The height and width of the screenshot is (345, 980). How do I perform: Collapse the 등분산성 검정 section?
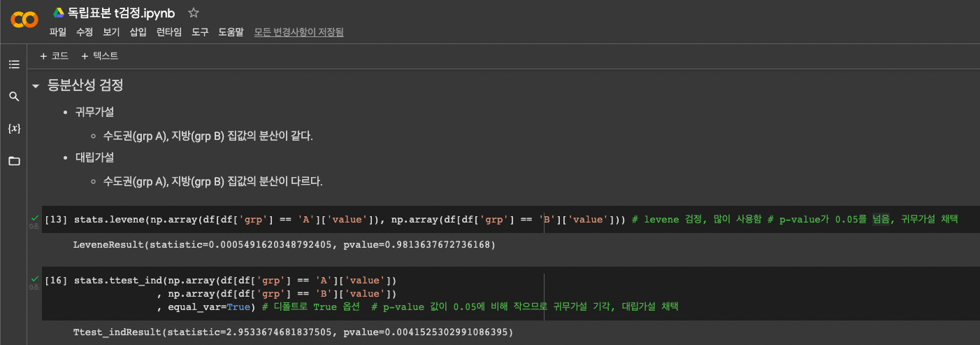pyautogui.click(x=36, y=86)
